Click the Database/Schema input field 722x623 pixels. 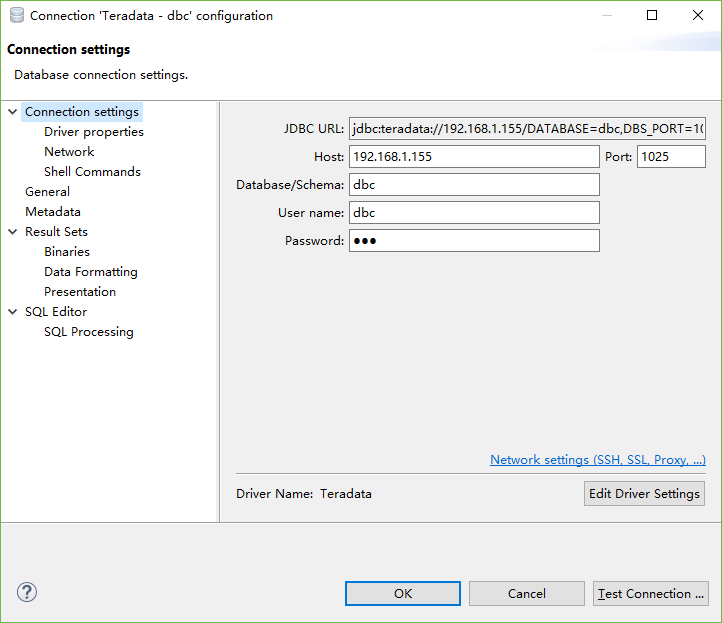474,185
